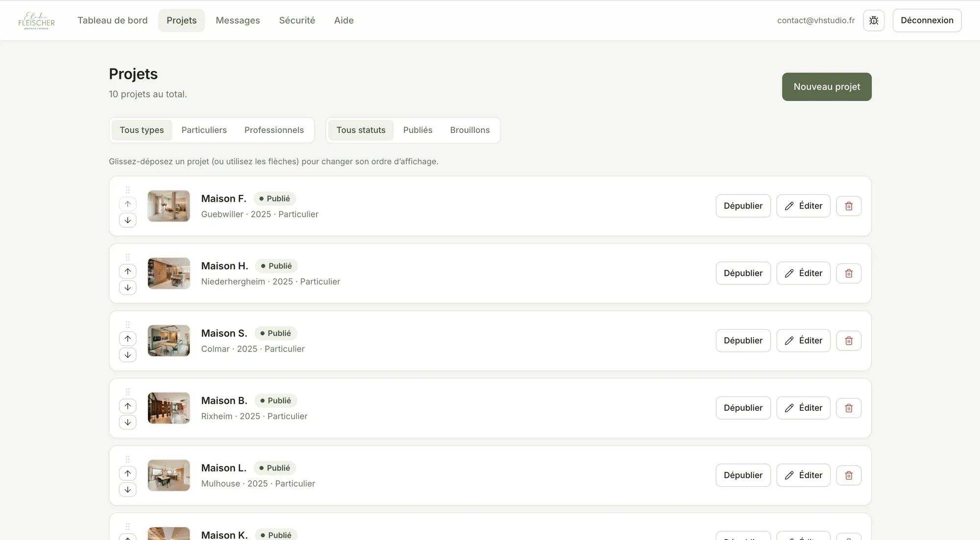The image size is (980, 540).
Task: Create a Nouveau projet
Action: pyautogui.click(x=827, y=87)
